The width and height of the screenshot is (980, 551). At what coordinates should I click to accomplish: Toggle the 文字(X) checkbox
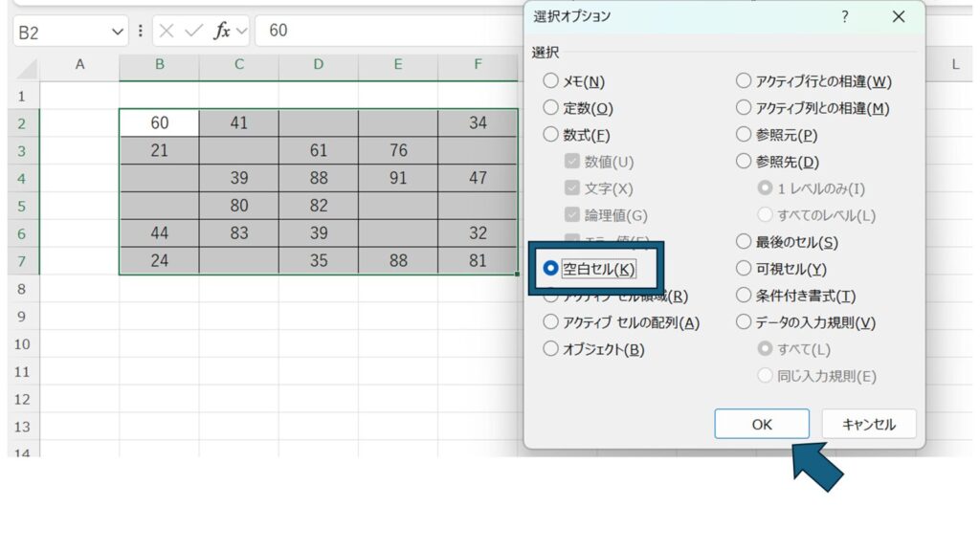click(572, 189)
